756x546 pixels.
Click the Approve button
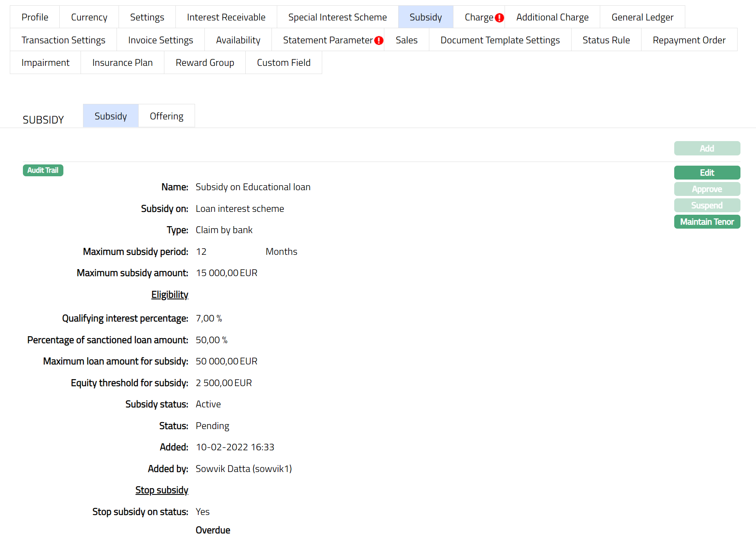point(707,189)
